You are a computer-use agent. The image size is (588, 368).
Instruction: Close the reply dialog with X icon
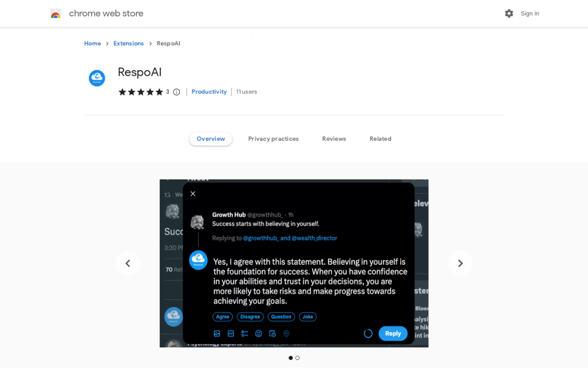click(193, 194)
